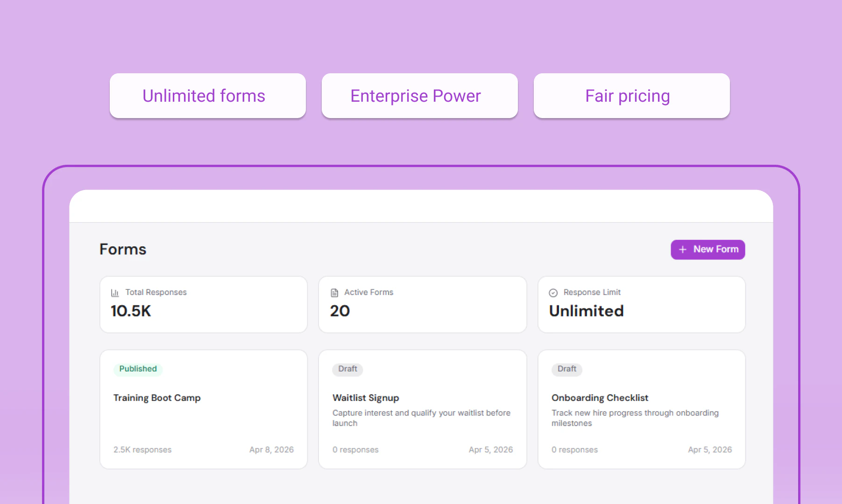
Task: Click the 0 responses label on Waitlist Signup
Action: pos(355,449)
